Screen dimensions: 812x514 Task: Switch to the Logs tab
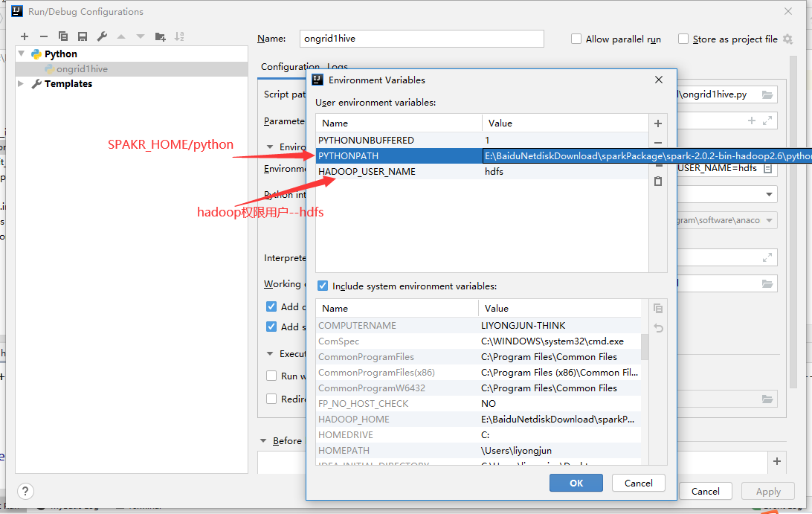[337, 66]
